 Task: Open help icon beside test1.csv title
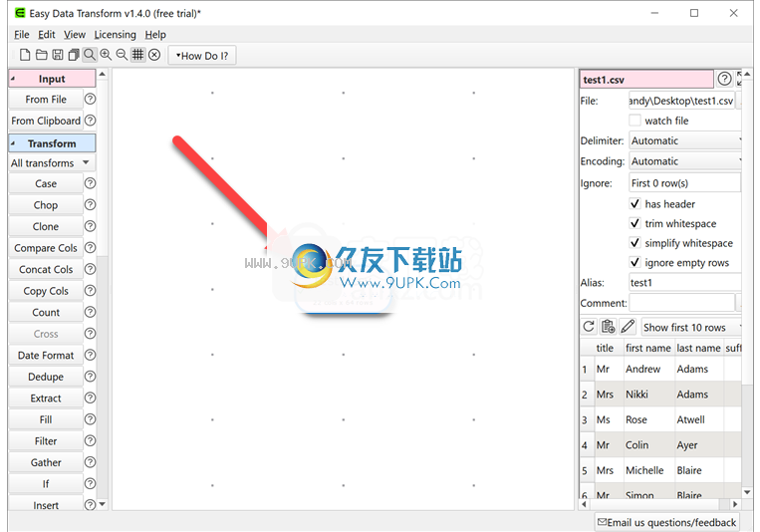click(x=724, y=79)
